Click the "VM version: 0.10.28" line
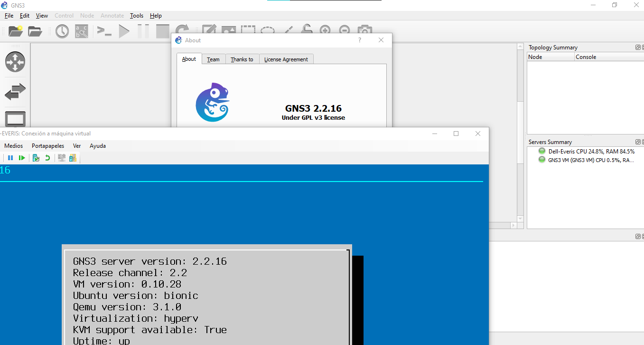The width and height of the screenshot is (644, 345). pos(127,284)
